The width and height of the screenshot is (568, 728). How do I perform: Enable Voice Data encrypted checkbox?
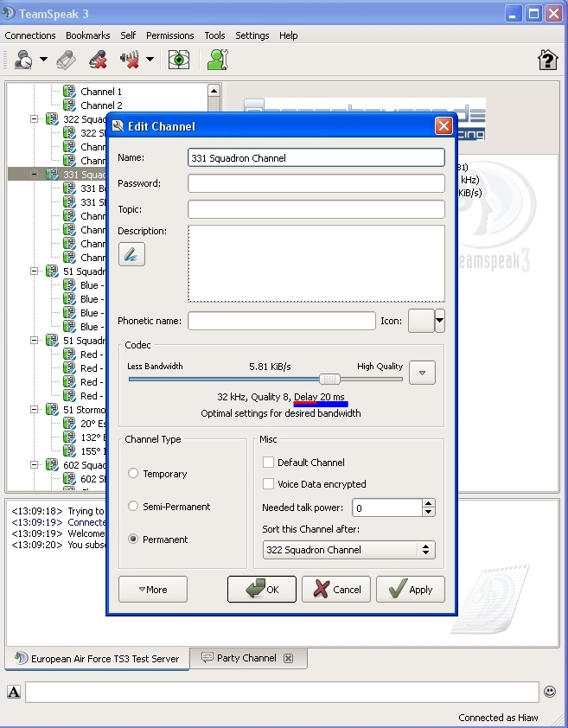click(x=268, y=484)
